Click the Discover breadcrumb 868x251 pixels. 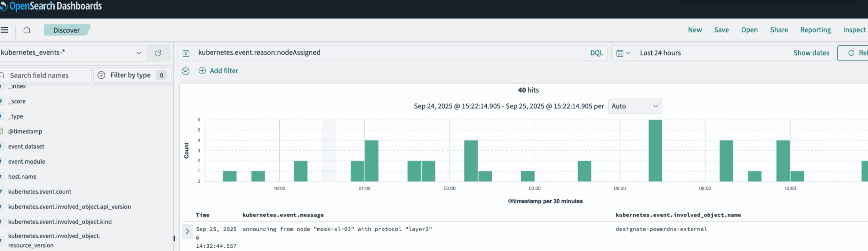point(66,30)
